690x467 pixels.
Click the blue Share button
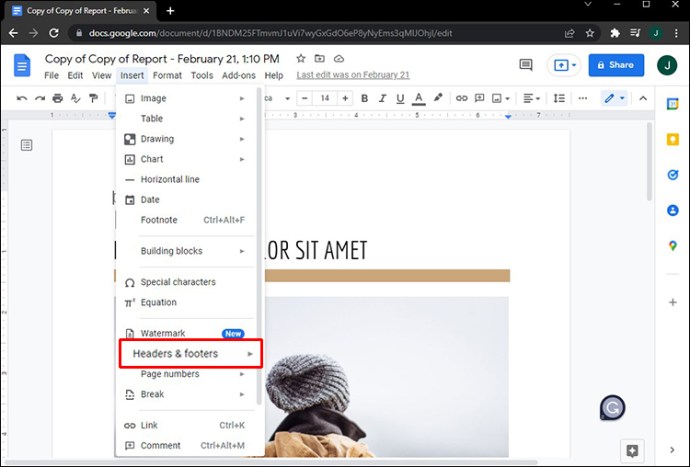616,65
